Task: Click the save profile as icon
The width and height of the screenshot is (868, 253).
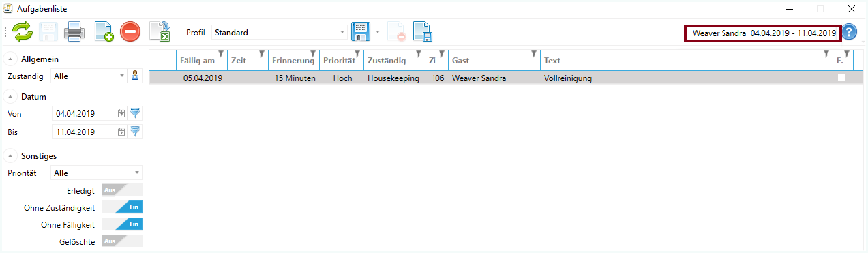Action: [x=423, y=32]
